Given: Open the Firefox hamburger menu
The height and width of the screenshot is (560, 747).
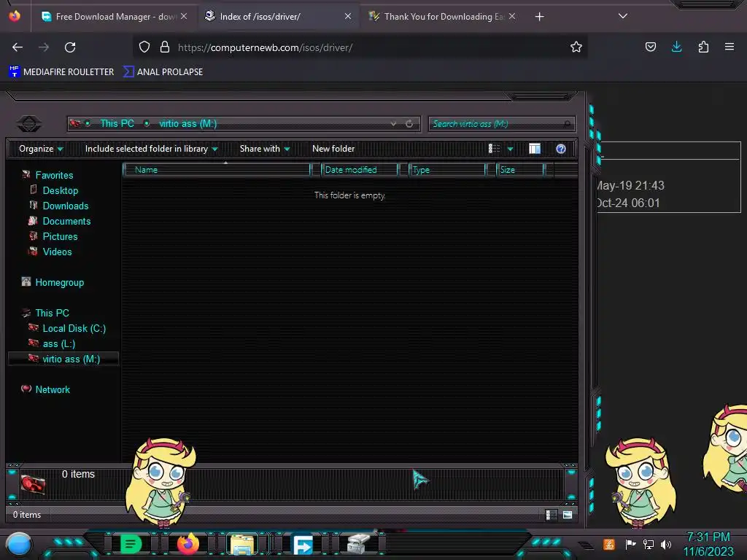Looking at the screenshot, I should (x=729, y=47).
